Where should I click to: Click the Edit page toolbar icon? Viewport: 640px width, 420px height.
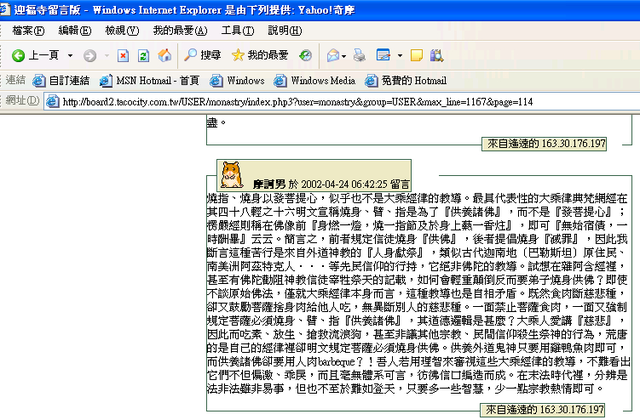coord(383,55)
